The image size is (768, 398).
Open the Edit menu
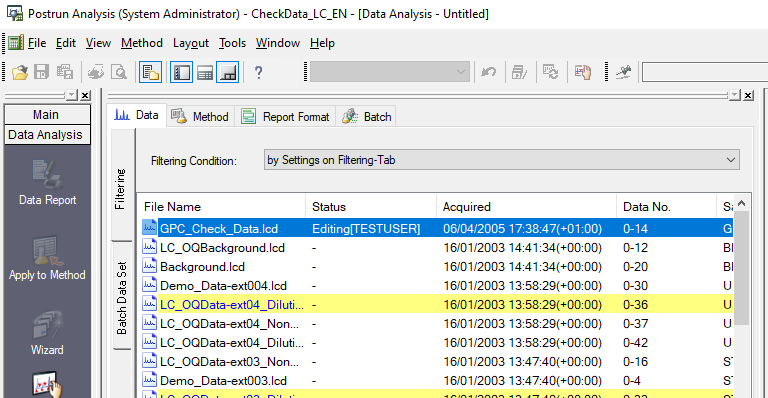[66, 43]
